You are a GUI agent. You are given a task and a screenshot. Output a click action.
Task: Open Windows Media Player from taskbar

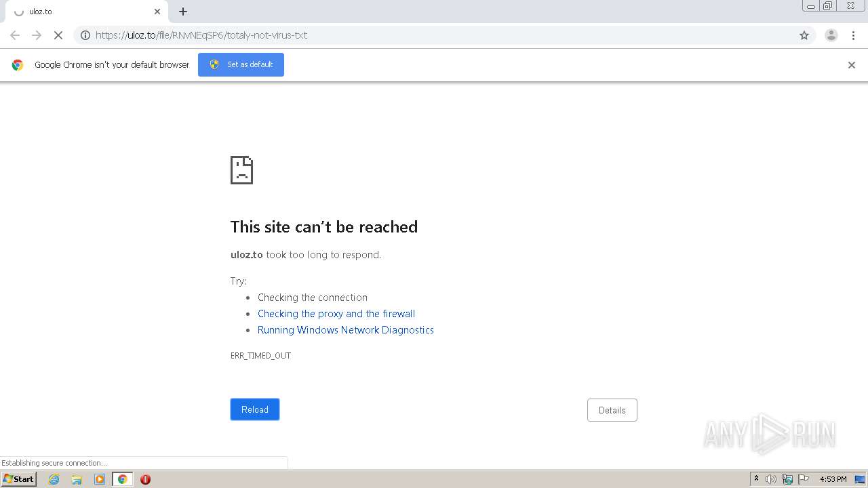(x=100, y=479)
